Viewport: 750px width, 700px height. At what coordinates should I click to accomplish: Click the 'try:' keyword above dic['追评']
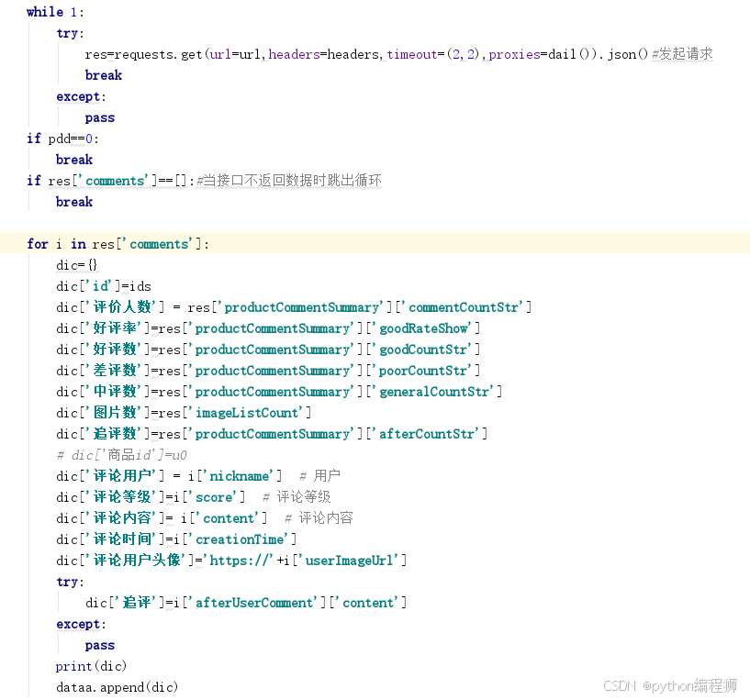click(70, 582)
